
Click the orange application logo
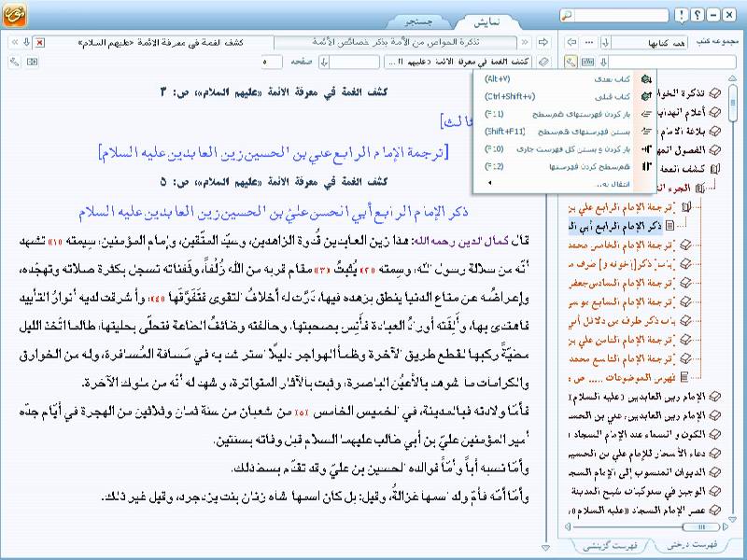(14, 15)
